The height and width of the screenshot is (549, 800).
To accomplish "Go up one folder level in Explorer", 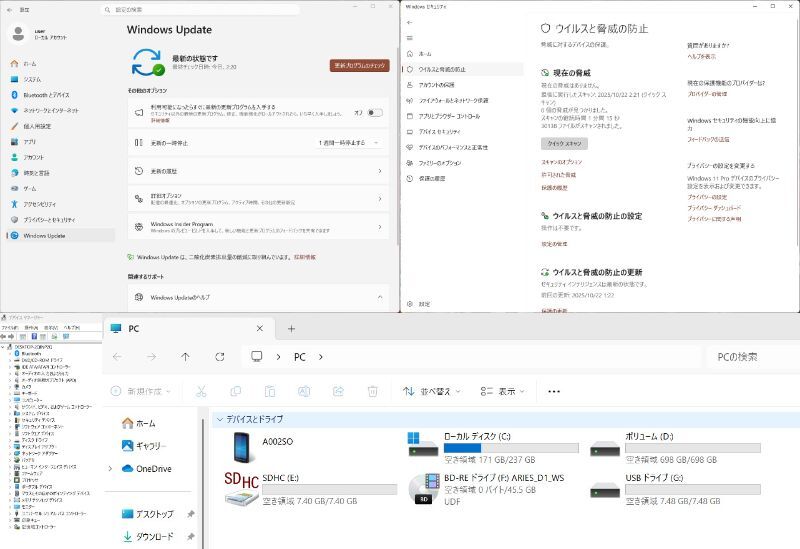I will click(x=185, y=357).
